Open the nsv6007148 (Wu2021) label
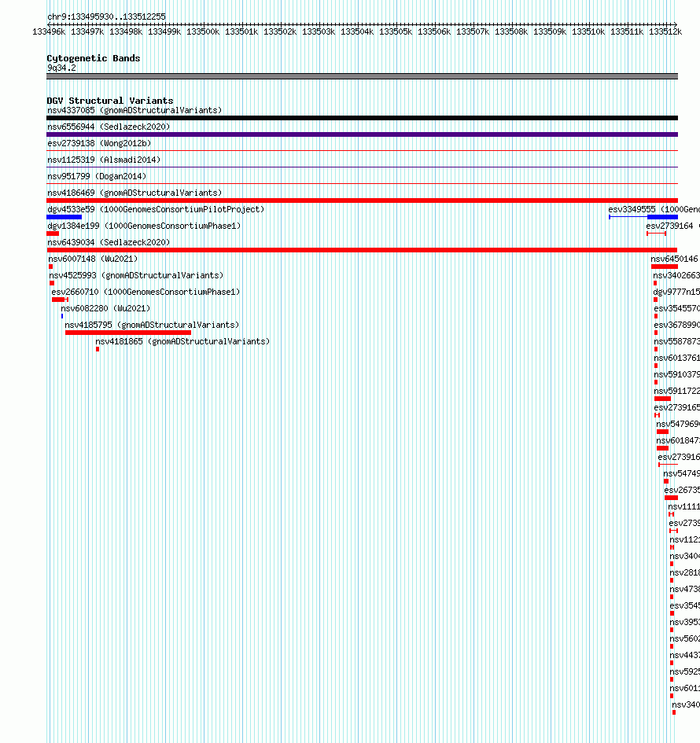This screenshot has width=700, height=743. point(93,259)
